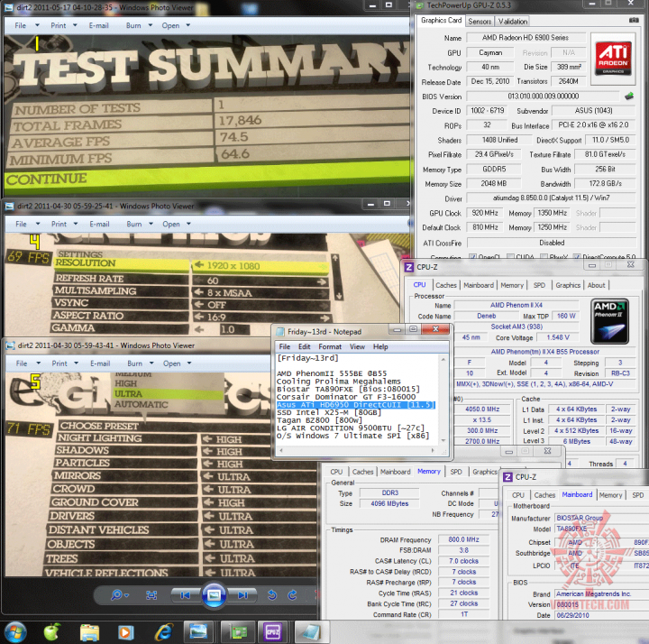Click the GPU-Z title bar icon
Screen dimensions: 649x644
[x=420, y=5]
